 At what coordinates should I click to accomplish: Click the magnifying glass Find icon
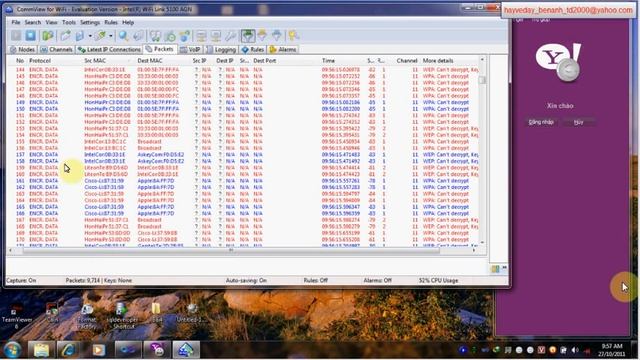(x=123, y=36)
